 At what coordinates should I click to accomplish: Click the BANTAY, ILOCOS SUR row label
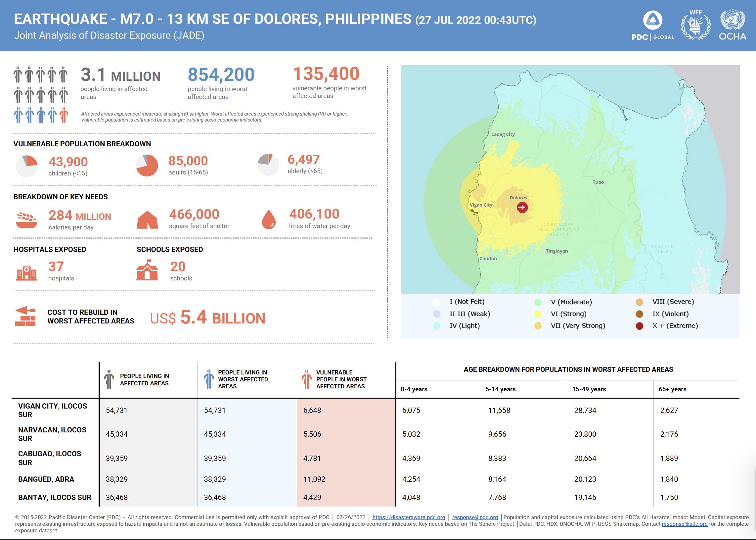pos(55,497)
